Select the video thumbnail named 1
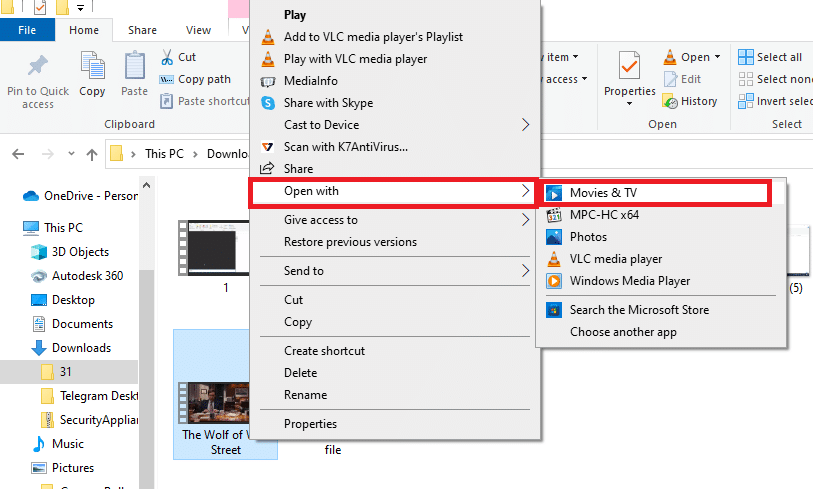The image size is (813, 489). point(214,248)
